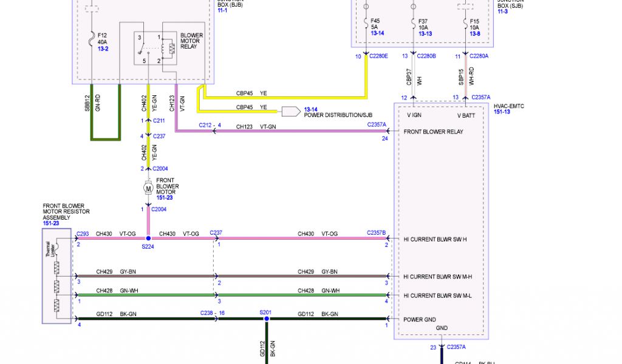
Task: Click the blower motor relay coil symbol
Action: tap(171, 48)
